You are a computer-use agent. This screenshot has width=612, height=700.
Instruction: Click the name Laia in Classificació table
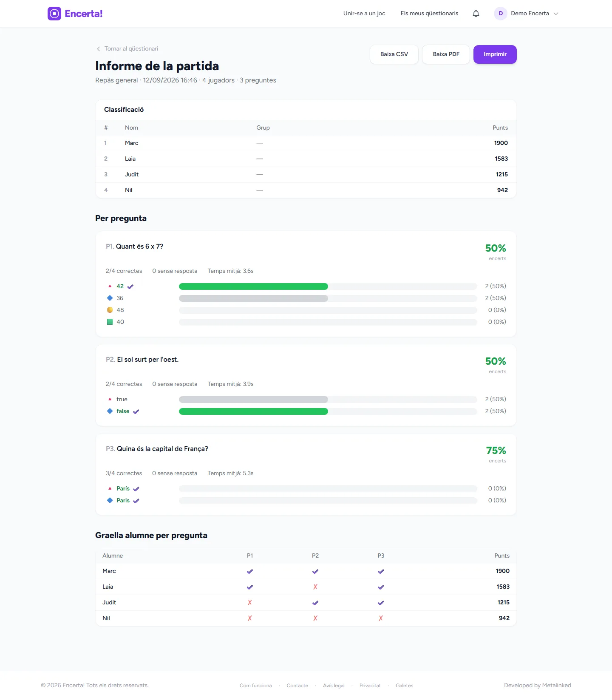pyautogui.click(x=130, y=159)
